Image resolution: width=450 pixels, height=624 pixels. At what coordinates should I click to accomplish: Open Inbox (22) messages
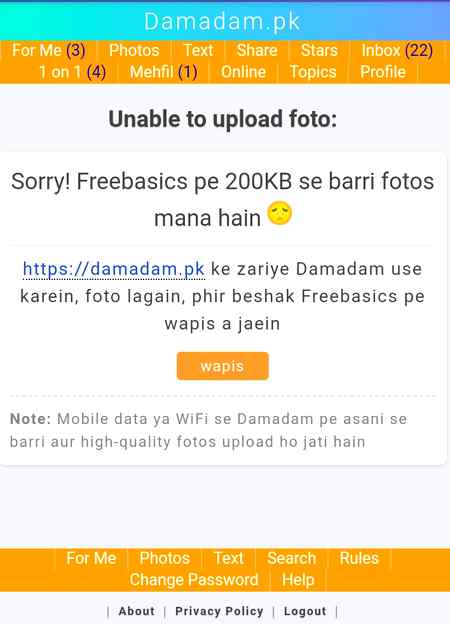click(397, 51)
